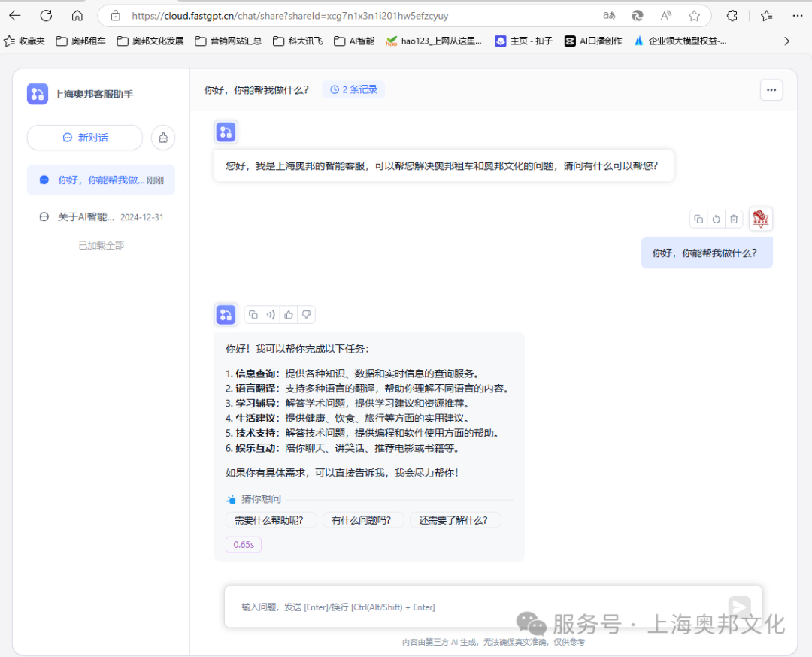Open the chat options with the '...' menu

tap(771, 89)
